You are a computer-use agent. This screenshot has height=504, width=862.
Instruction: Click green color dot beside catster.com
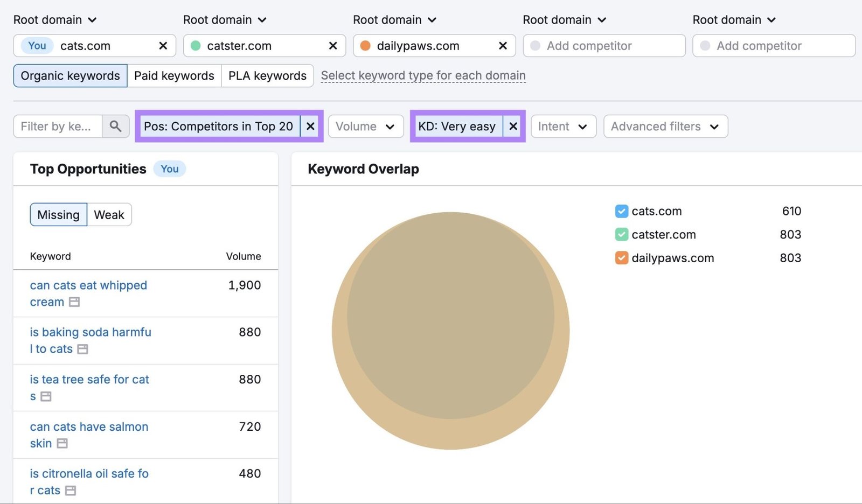[196, 46]
